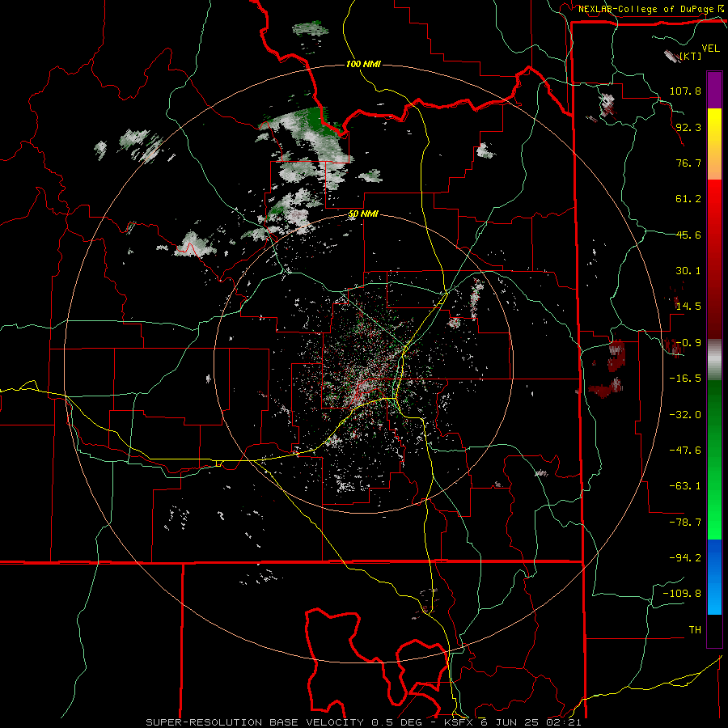The width and height of the screenshot is (728, 728).
Task: Click the gray zero-velocity segment of color bar
Action: point(714,359)
